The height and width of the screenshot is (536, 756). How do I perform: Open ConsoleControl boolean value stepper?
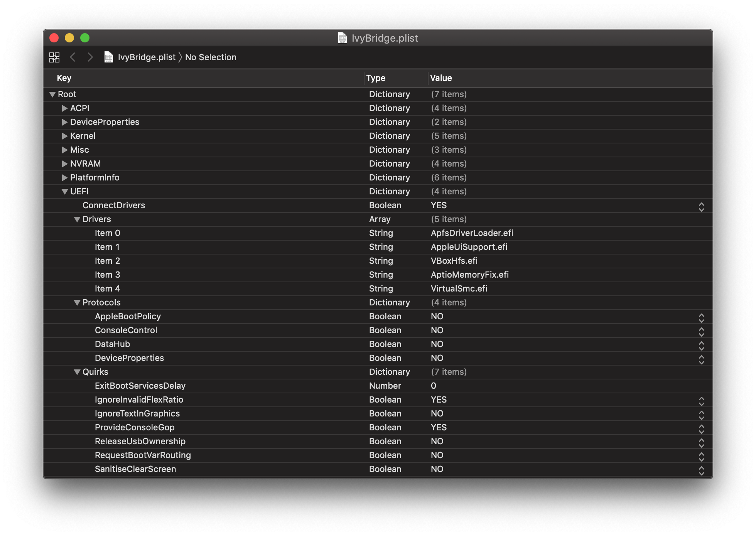(x=702, y=332)
